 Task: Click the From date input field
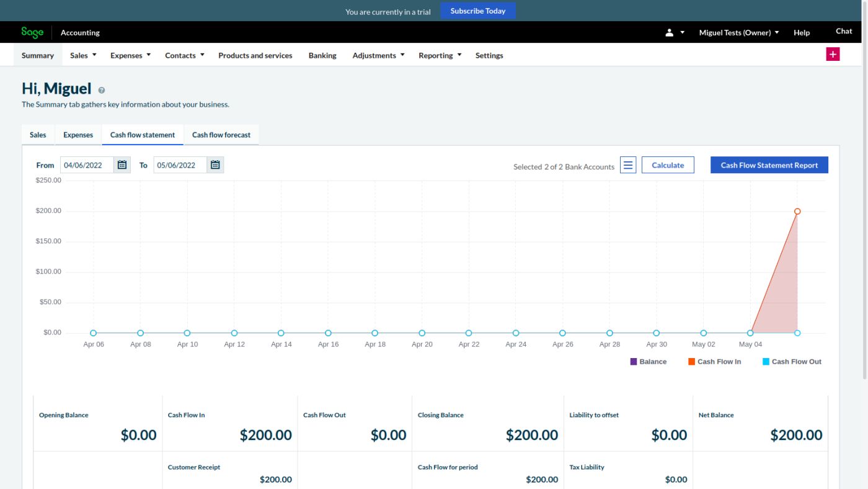87,165
